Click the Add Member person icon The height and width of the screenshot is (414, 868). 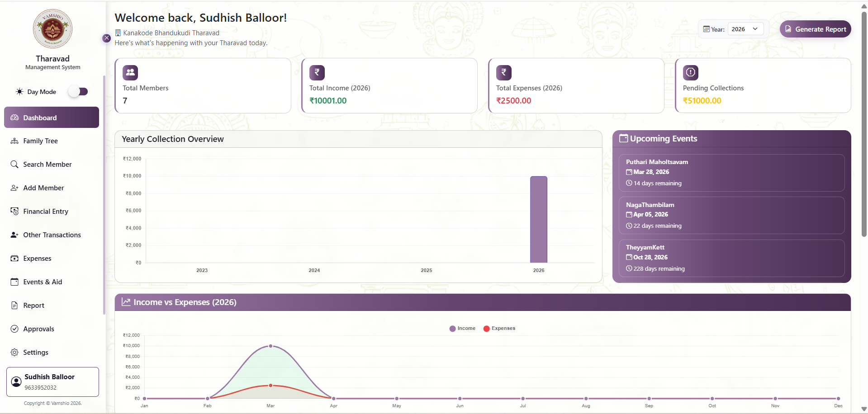tap(14, 188)
